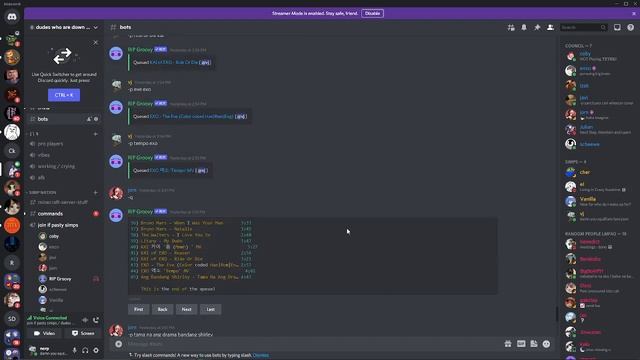This screenshot has width=640, height=360.
Task: Open the R server icon
Action: click(12, 263)
